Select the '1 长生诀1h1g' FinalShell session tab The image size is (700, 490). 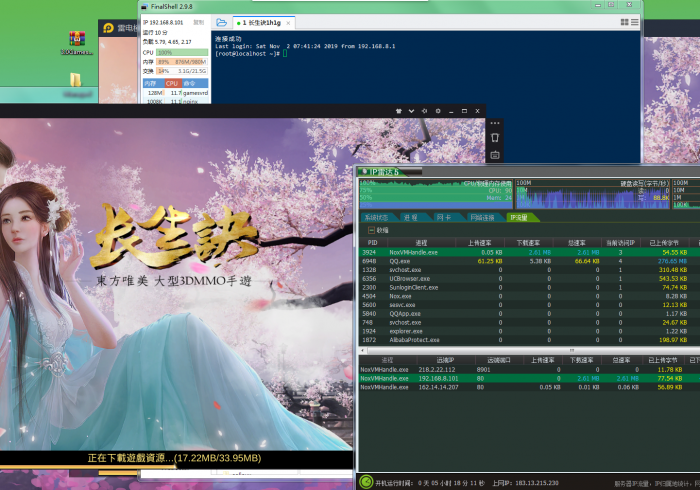(263, 23)
